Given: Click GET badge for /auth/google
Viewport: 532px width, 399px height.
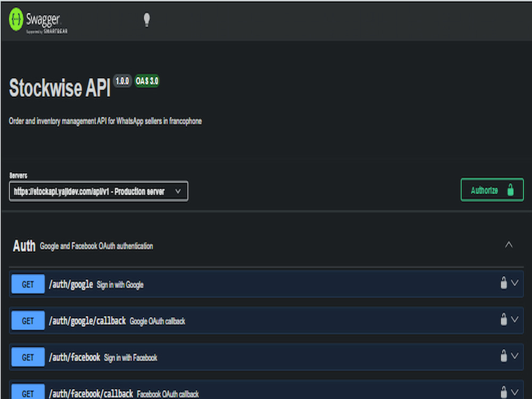Looking at the screenshot, I should tap(28, 284).
